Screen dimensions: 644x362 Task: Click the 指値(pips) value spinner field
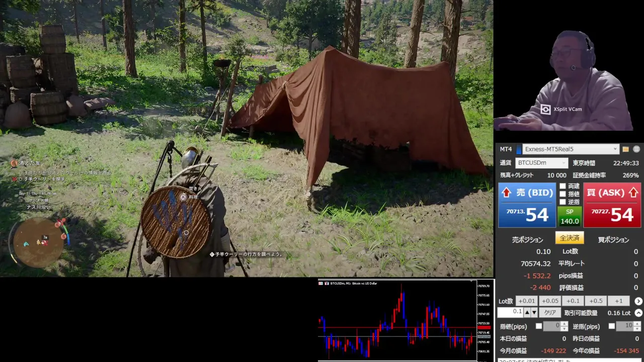[556, 326]
